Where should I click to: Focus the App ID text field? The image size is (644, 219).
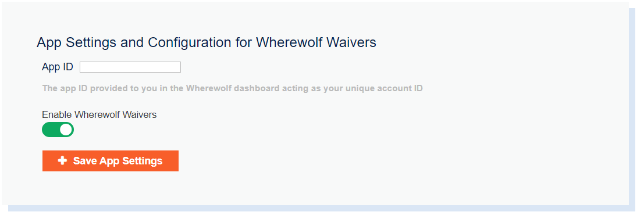(130, 67)
